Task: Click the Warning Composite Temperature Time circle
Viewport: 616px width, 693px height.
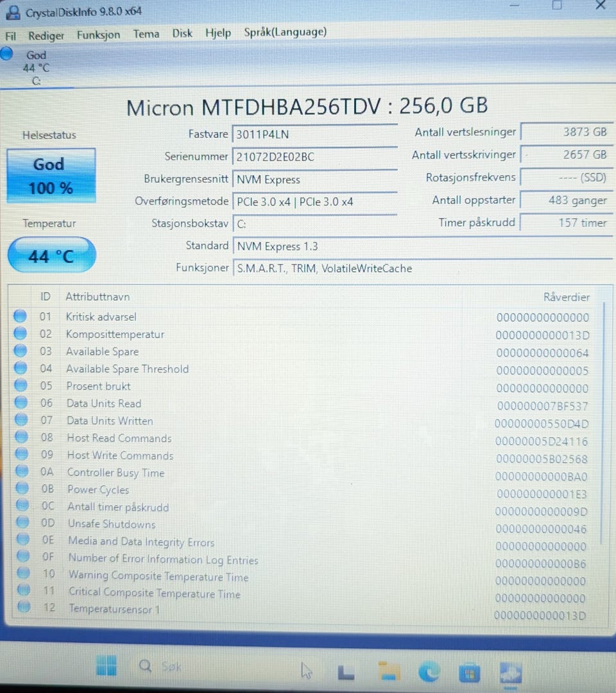Action: tap(23, 573)
